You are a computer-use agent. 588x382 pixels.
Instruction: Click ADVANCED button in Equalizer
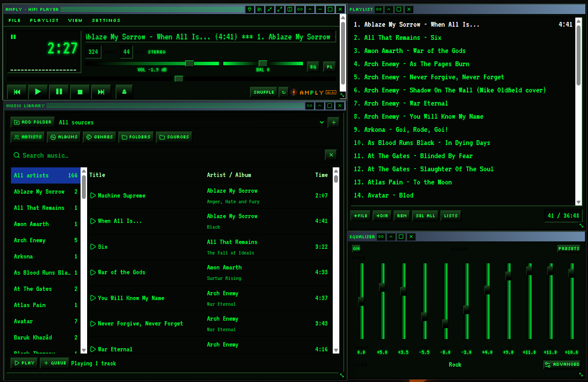[x=562, y=364]
